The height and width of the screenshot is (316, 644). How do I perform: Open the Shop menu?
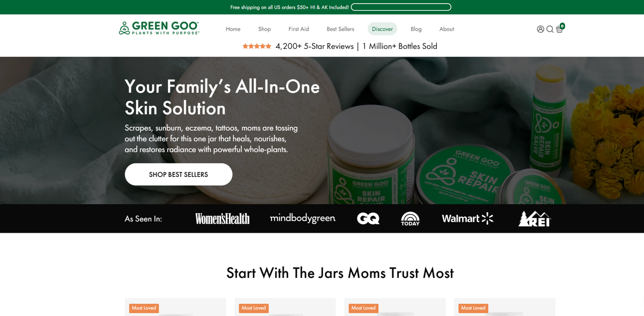point(265,29)
